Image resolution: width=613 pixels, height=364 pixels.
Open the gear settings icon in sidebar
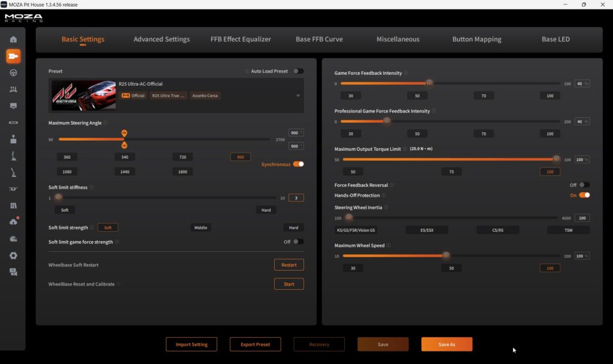13,255
